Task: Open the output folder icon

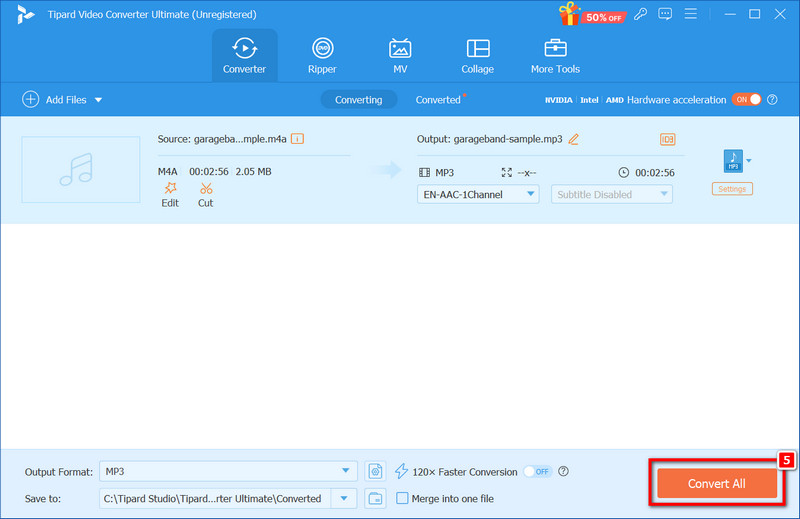Action: 376,499
